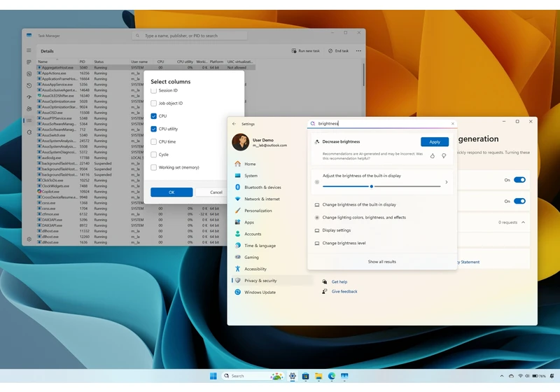Image resolution: width=560 pixels, height=392 pixels.
Task: Open Task Manager hamburger navigation menu
Action: pyautogui.click(x=29, y=50)
